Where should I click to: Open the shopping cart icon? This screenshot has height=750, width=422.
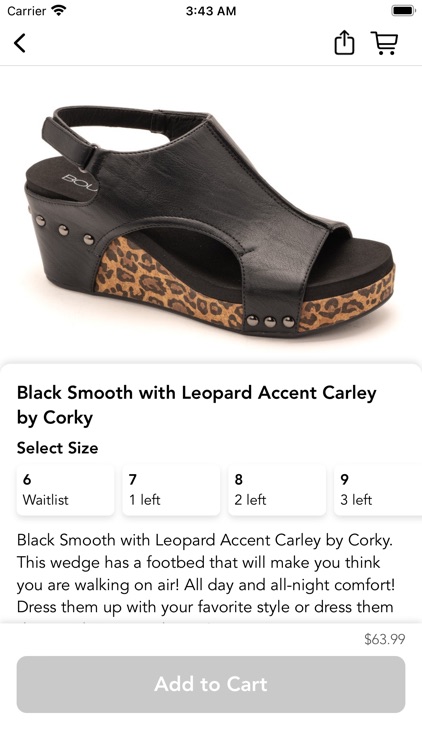pos(384,43)
